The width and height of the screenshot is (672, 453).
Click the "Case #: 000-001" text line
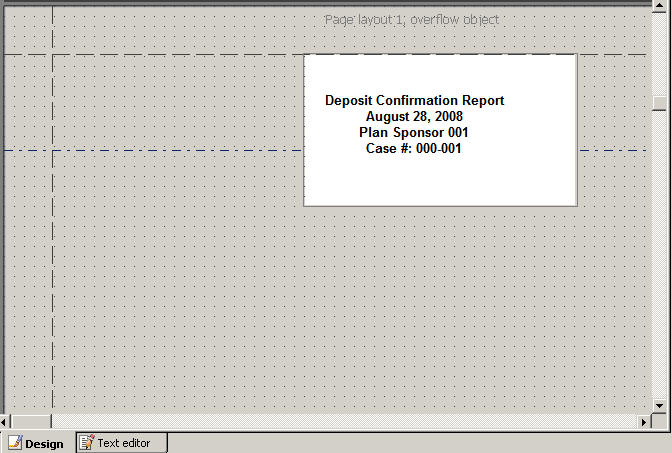(x=414, y=148)
